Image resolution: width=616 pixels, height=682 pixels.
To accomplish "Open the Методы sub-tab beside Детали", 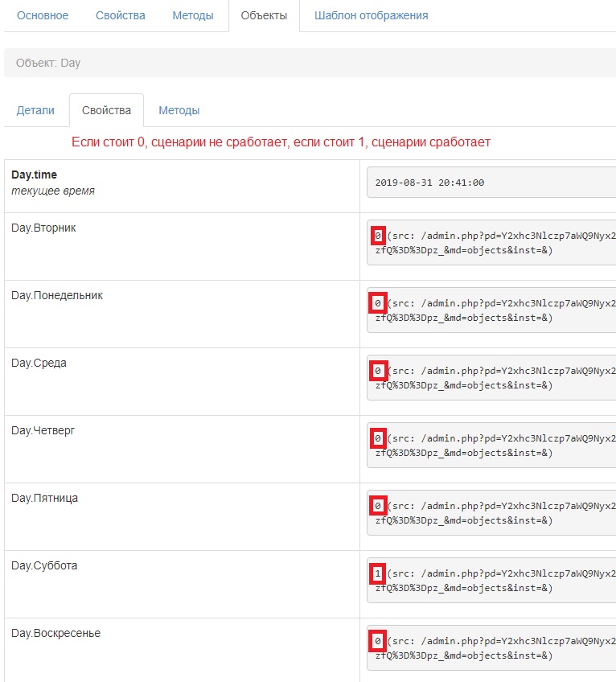I will point(179,110).
